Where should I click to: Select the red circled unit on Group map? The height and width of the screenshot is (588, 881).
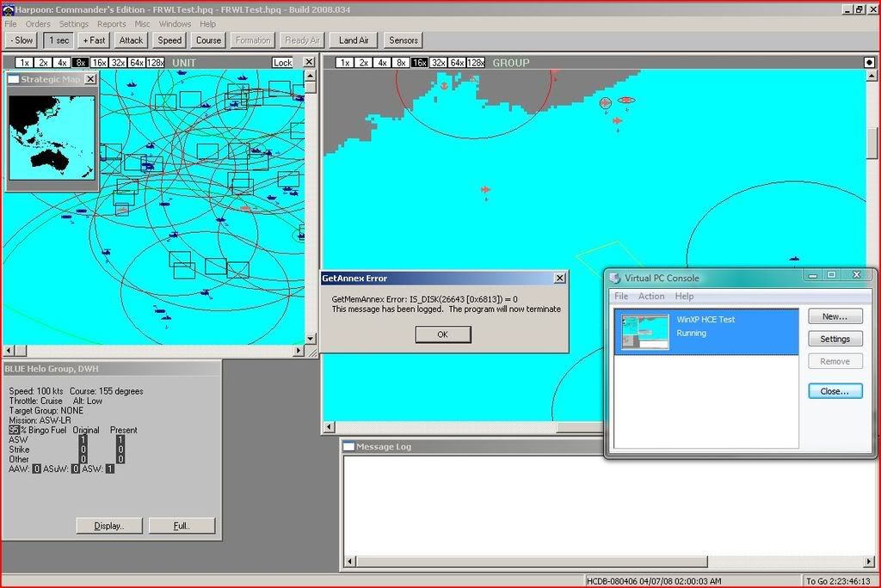[x=605, y=103]
